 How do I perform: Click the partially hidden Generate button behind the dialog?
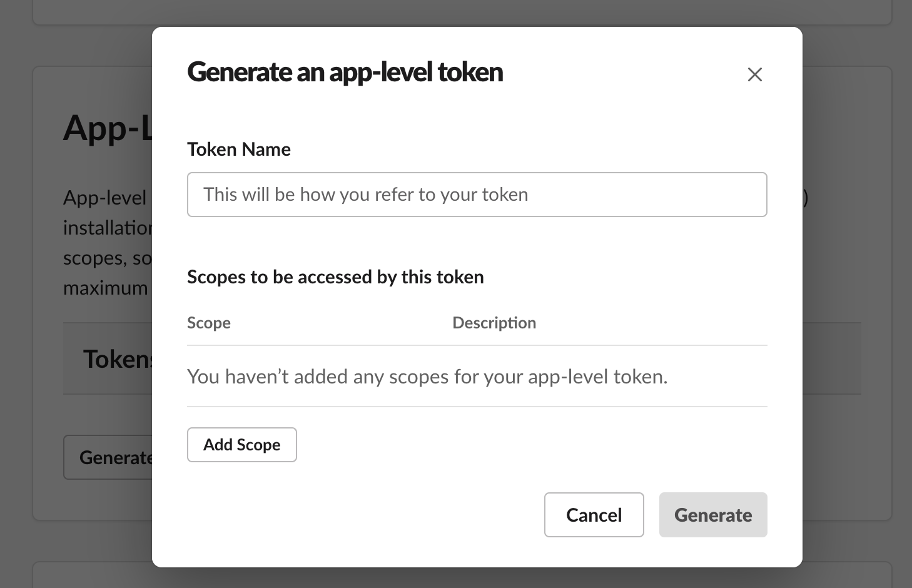coord(108,457)
